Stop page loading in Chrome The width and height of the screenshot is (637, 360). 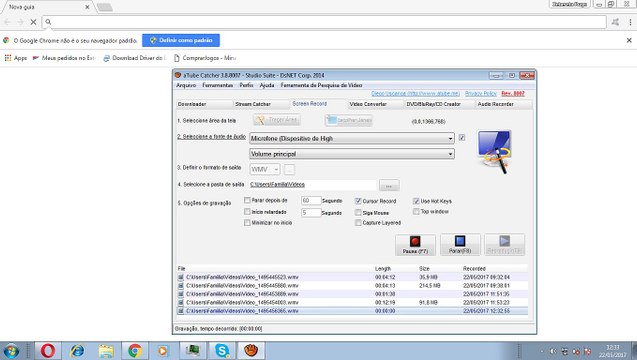click(x=33, y=22)
